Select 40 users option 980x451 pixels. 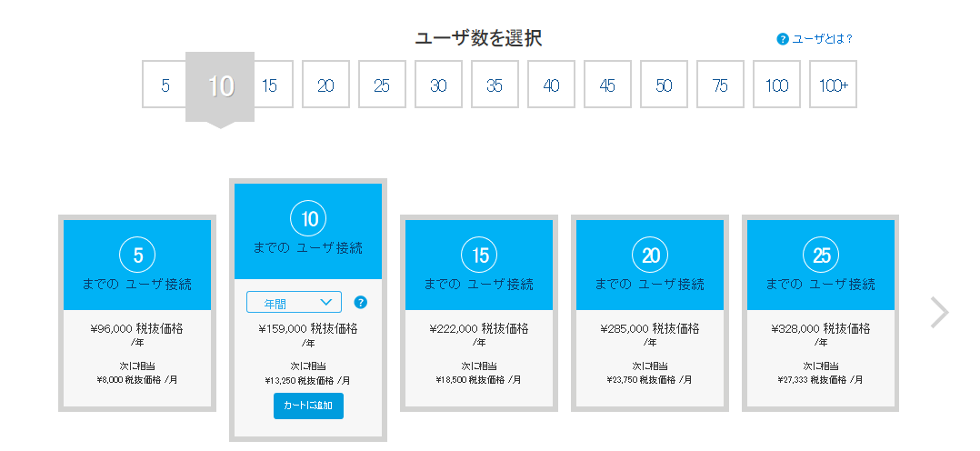(551, 85)
